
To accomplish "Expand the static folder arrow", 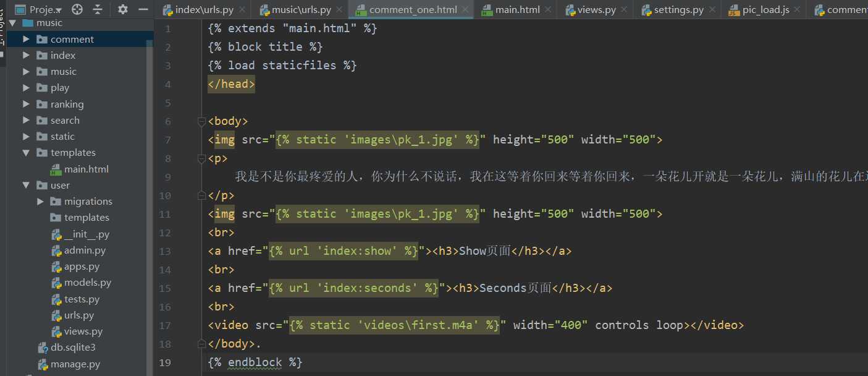I will point(26,136).
